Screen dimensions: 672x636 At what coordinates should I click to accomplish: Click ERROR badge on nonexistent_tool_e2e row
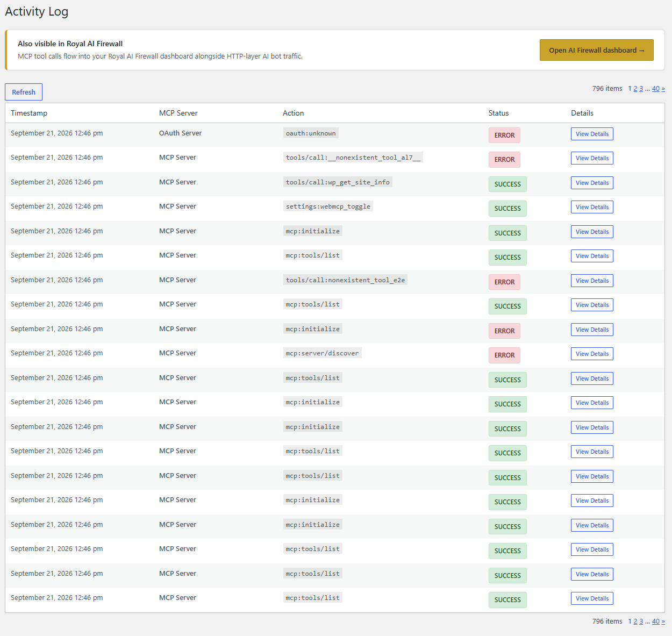[x=504, y=282]
